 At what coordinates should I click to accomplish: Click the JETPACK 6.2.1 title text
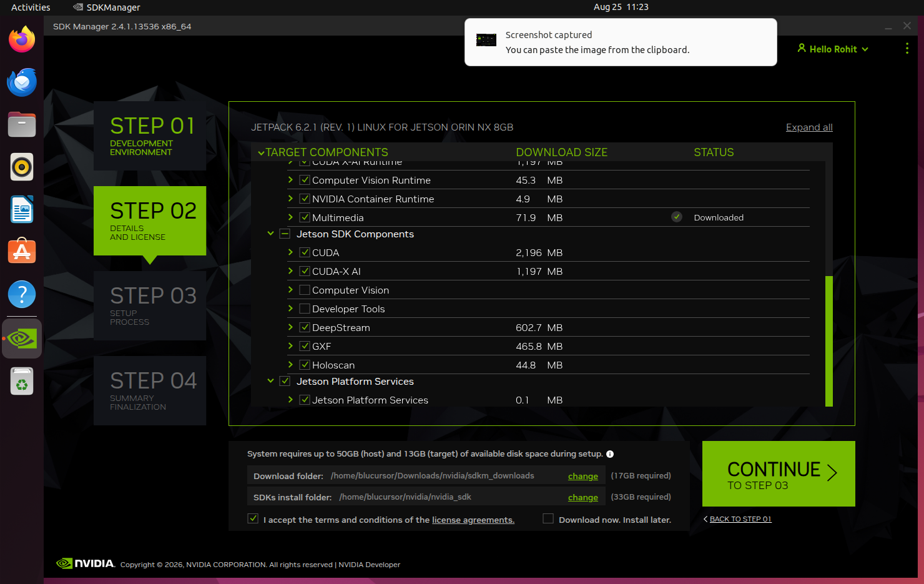point(382,127)
